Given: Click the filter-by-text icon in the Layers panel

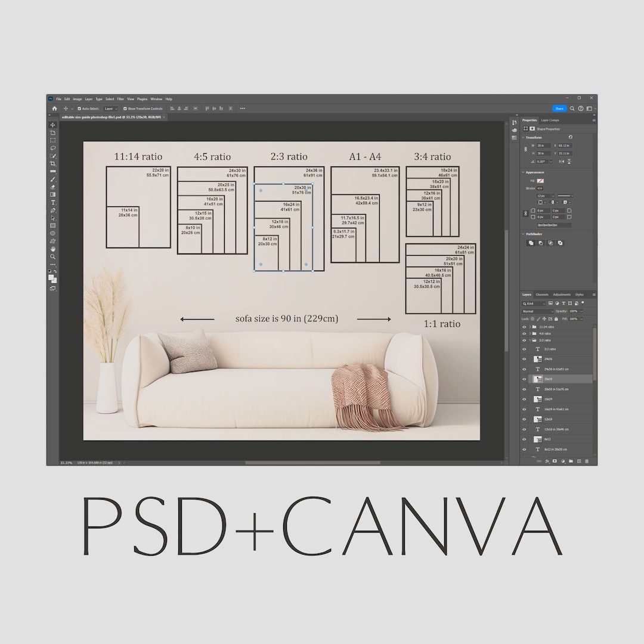Looking at the screenshot, I should point(563,304).
